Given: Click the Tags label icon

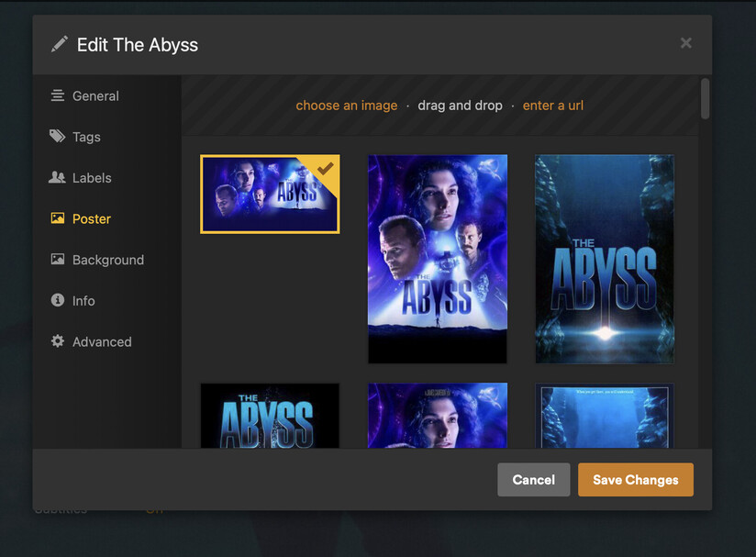Looking at the screenshot, I should click(x=58, y=137).
